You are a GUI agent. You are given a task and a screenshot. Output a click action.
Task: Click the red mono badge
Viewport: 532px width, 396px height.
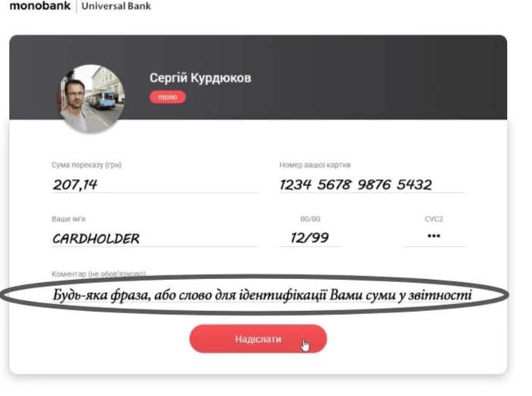tap(167, 97)
